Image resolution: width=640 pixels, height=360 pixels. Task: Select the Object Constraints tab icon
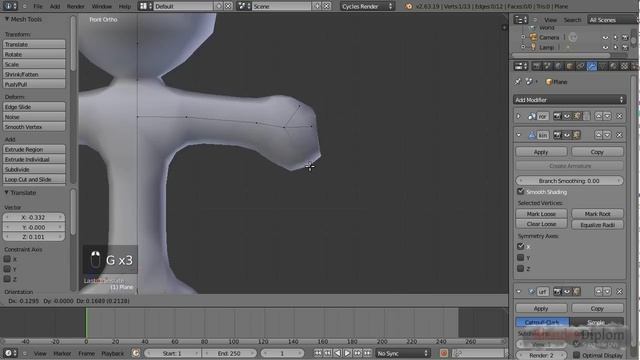(x=580, y=66)
